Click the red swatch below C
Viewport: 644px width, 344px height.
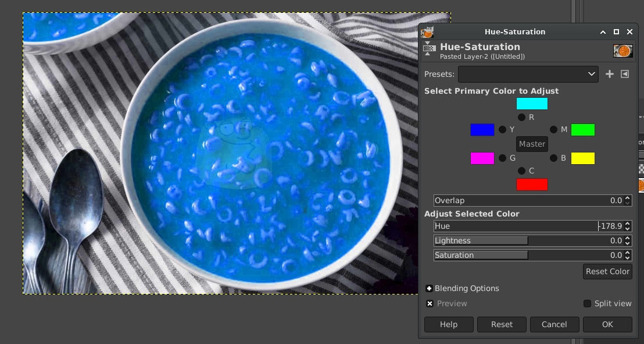[532, 185]
